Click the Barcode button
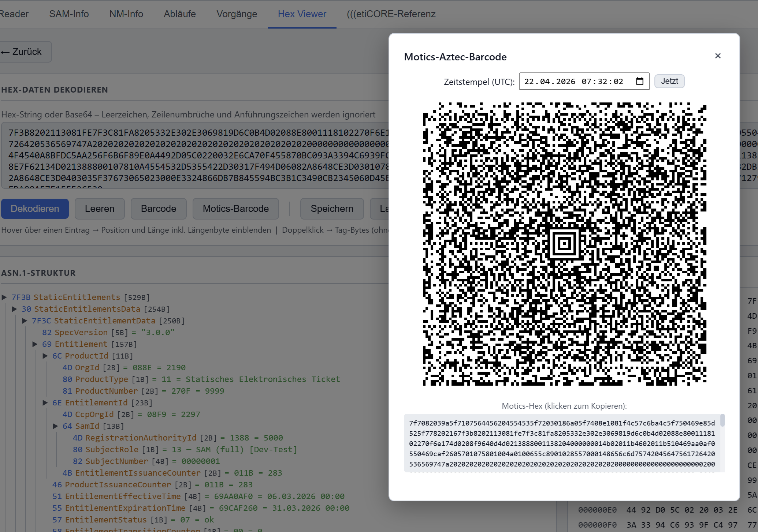The image size is (758, 532). click(x=159, y=209)
